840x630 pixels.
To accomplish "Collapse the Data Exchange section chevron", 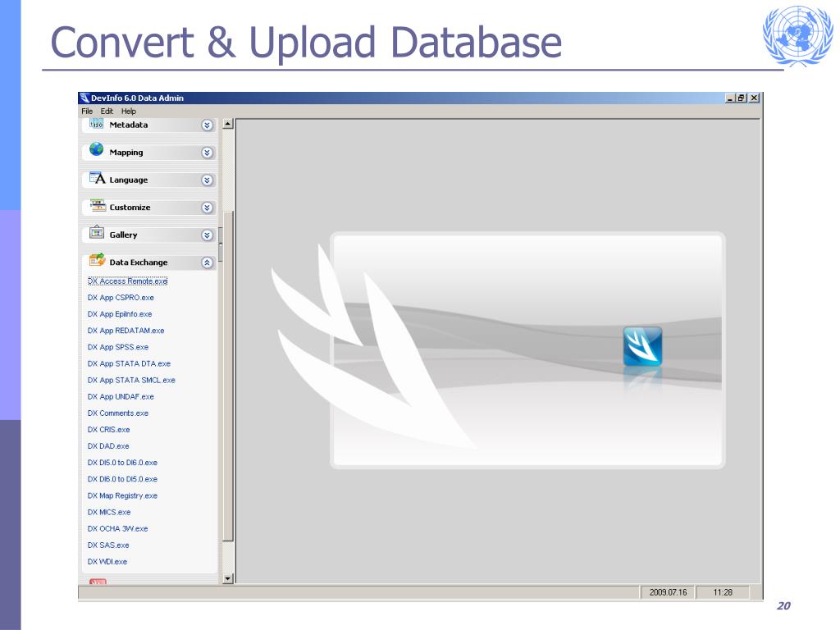I will (207, 262).
